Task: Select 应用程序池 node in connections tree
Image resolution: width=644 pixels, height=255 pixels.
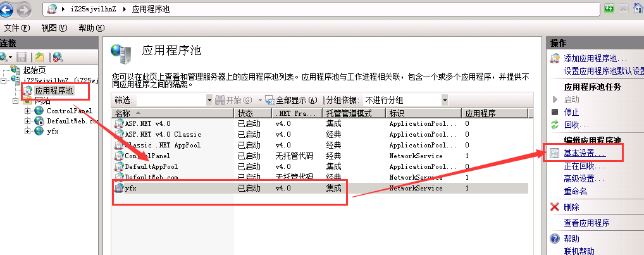Action: [54, 90]
